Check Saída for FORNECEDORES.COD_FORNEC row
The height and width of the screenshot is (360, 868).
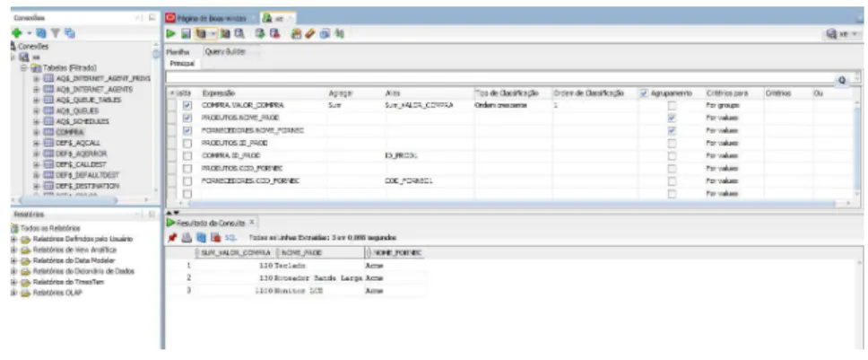(x=187, y=181)
